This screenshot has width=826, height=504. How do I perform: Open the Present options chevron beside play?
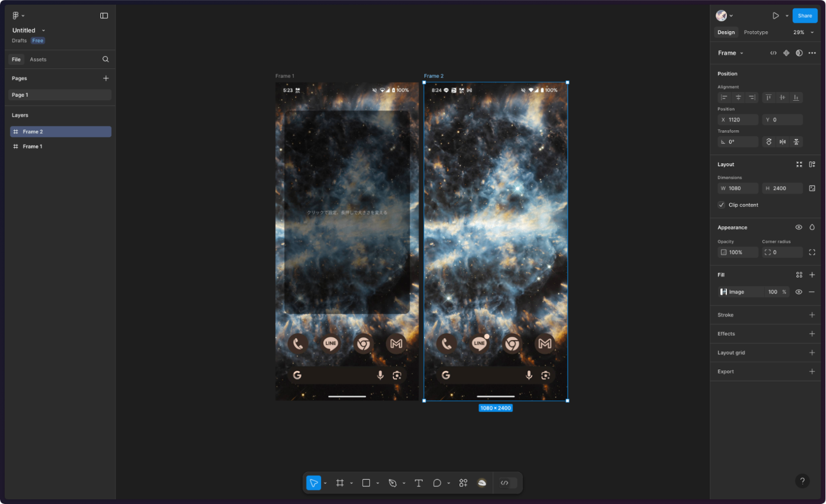click(x=787, y=16)
